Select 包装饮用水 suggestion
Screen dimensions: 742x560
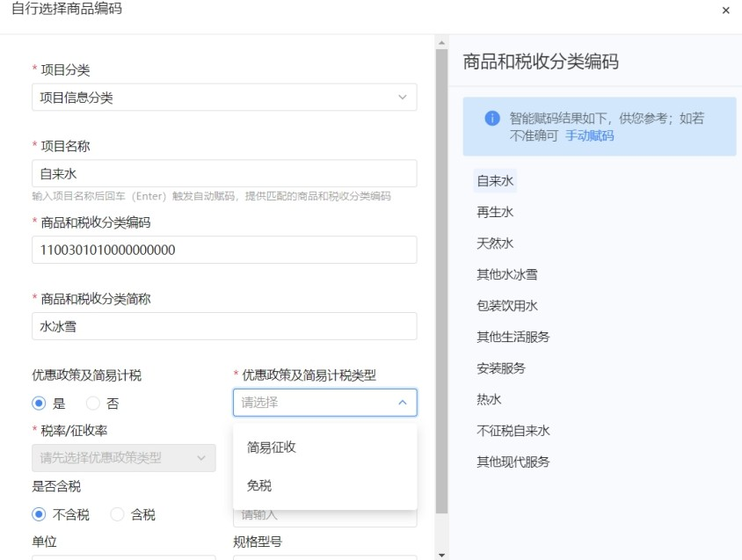pos(507,306)
